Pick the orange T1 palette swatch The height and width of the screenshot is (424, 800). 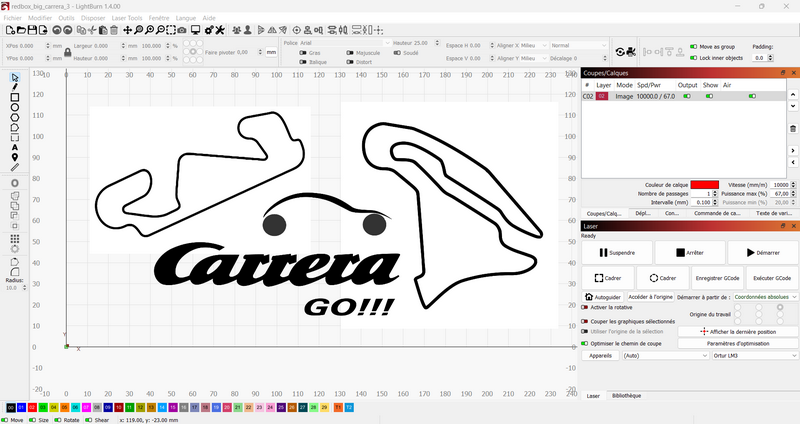(x=338, y=407)
